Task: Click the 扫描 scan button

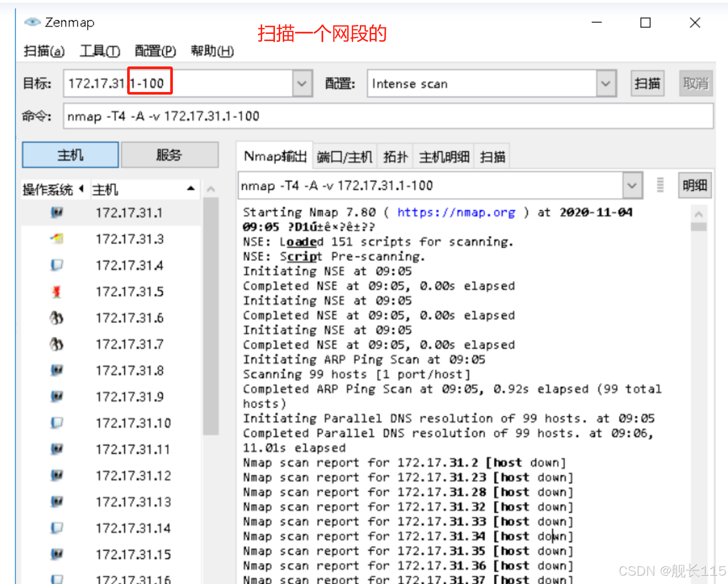Action: (647, 83)
